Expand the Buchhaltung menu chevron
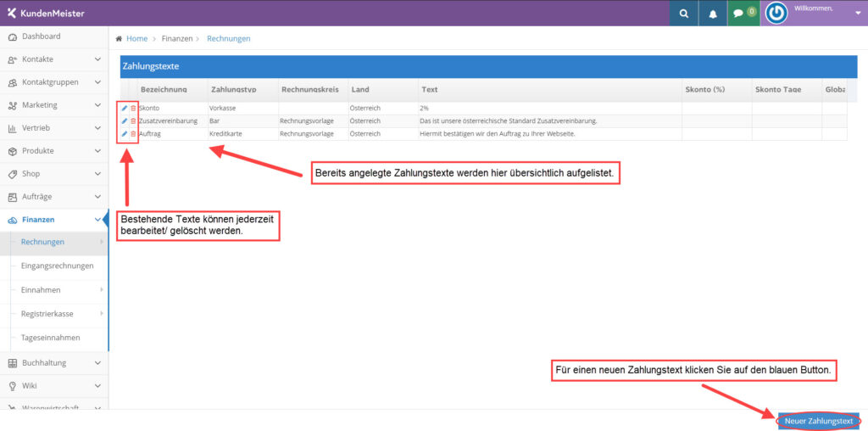868x431 pixels. 98,363
